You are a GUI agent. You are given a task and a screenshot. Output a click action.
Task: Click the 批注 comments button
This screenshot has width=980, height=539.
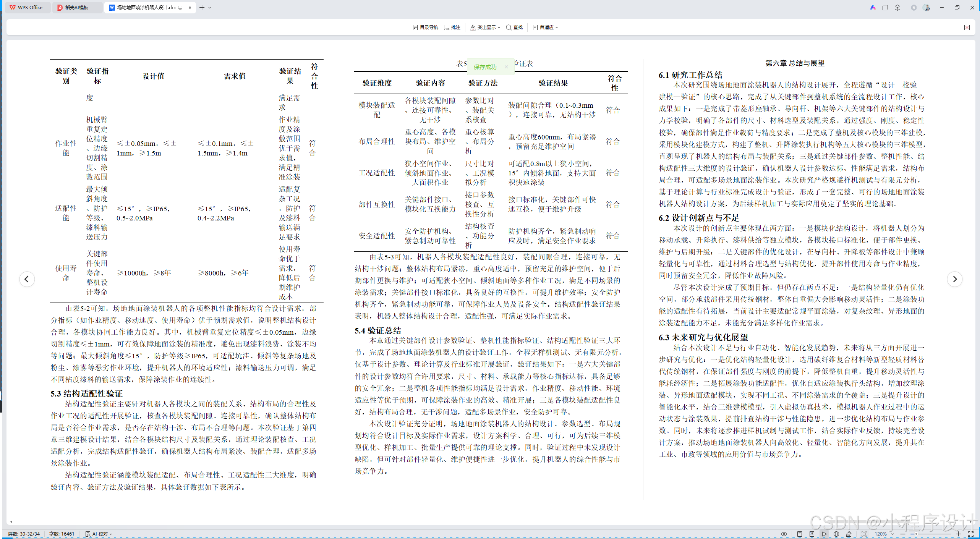[x=452, y=28]
